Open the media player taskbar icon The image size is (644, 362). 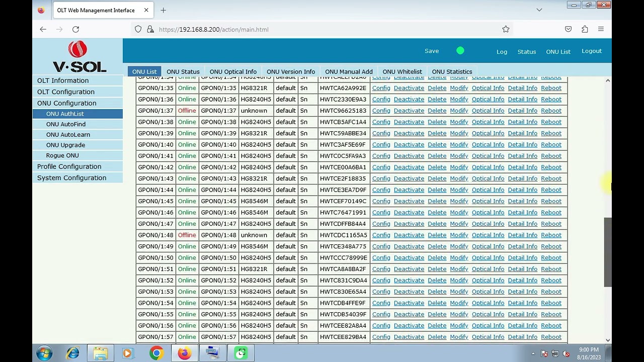[x=127, y=353]
